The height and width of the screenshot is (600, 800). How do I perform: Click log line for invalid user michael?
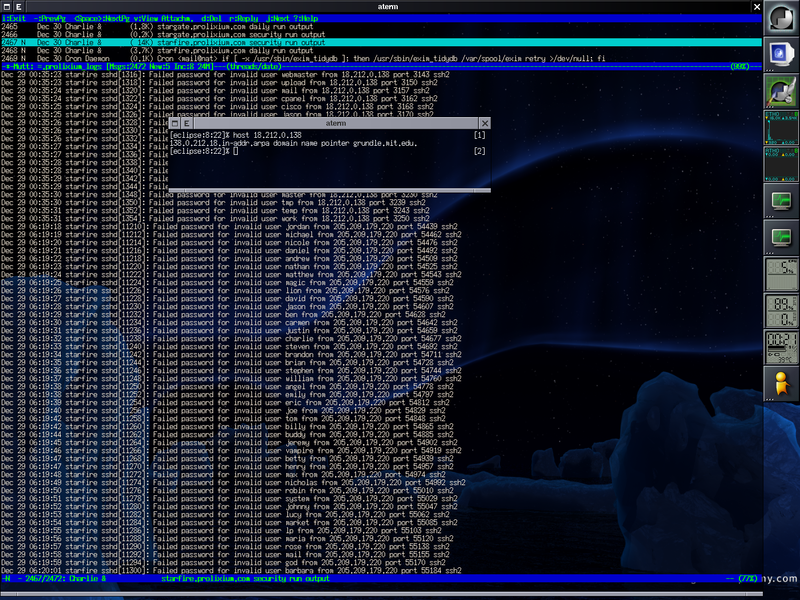[x=232, y=235]
